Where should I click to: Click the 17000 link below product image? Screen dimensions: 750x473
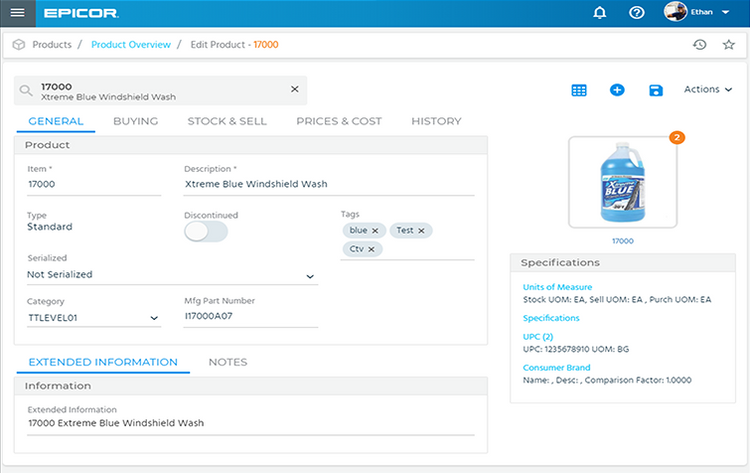[x=623, y=241]
